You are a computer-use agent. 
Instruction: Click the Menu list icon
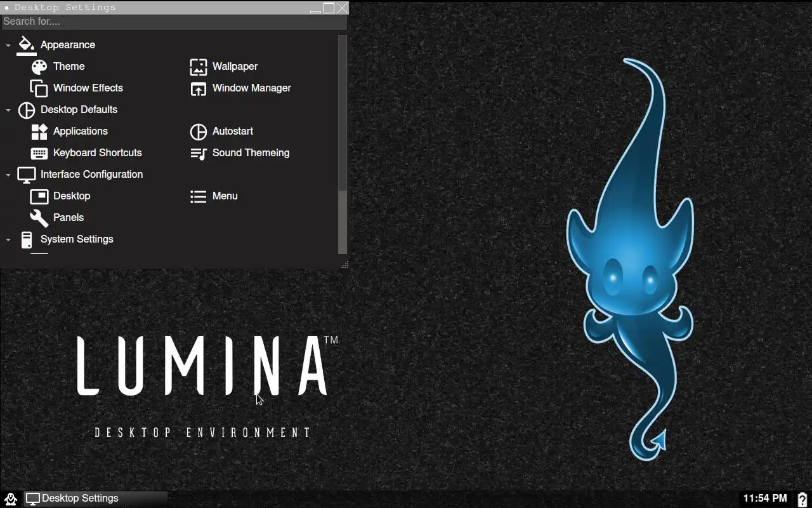[x=199, y=196]
